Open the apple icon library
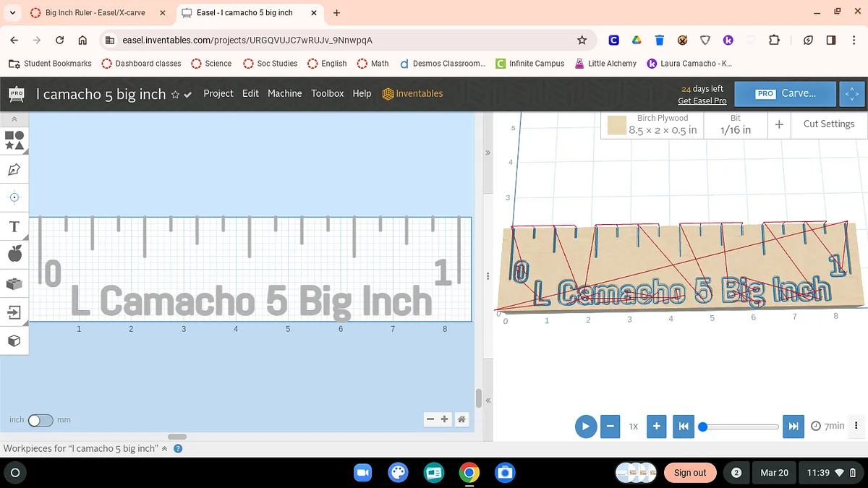Screen dimensions: 868x488 point(14,254)
